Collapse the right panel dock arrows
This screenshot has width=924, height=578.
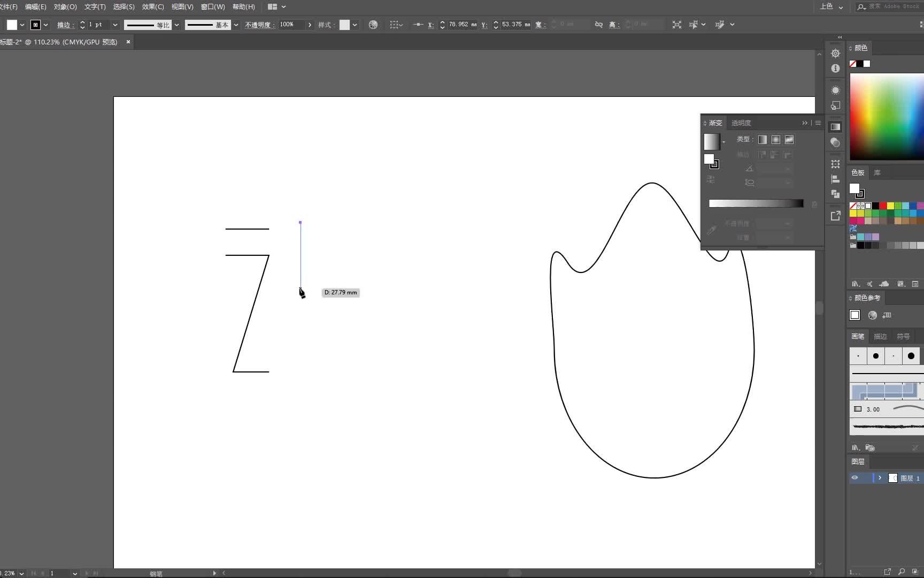[840, 37]
